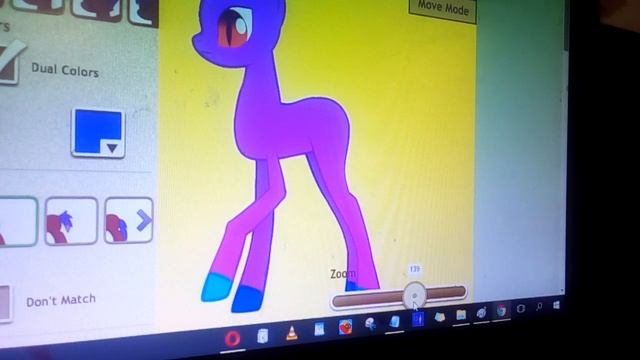The height and width of the screenshot is (360, 640).
Task: Open the solid dark blue tile taskbar icon
Action: click(418, 319)
